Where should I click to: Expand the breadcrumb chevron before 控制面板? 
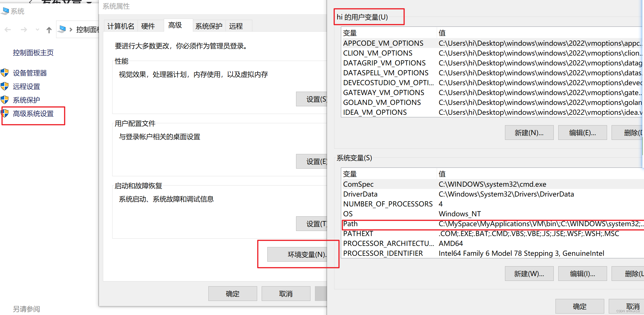click(71, 30)
